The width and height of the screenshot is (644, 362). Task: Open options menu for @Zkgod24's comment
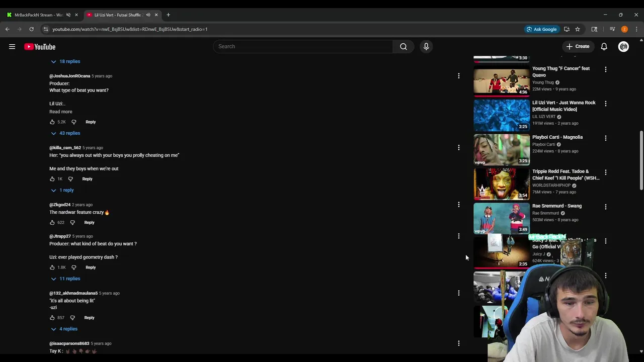point(458,205)
